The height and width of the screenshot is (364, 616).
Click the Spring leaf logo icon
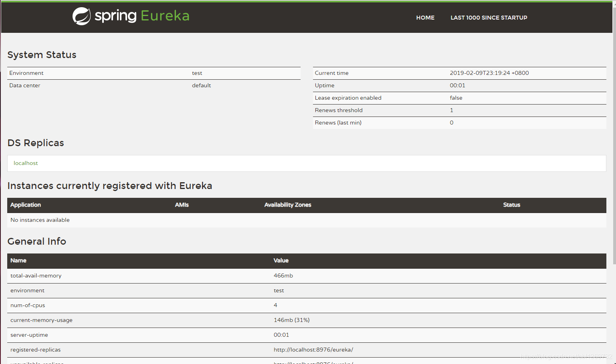81,16
